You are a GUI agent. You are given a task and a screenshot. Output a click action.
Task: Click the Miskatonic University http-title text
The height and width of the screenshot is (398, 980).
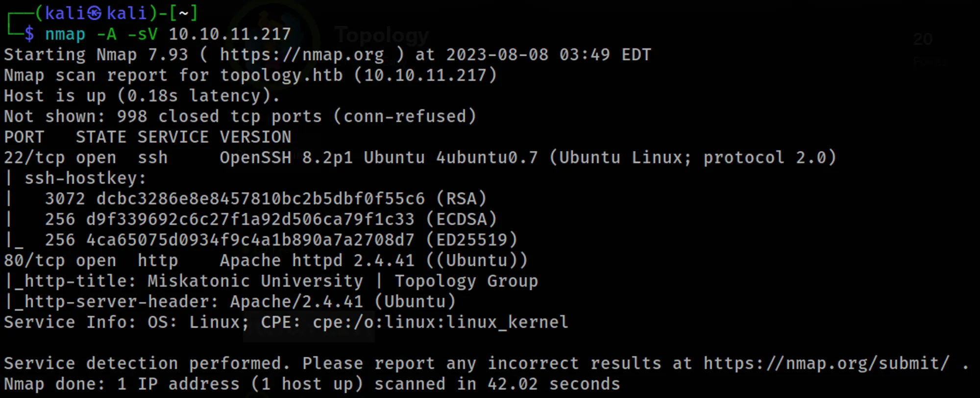tap(255, 281)
